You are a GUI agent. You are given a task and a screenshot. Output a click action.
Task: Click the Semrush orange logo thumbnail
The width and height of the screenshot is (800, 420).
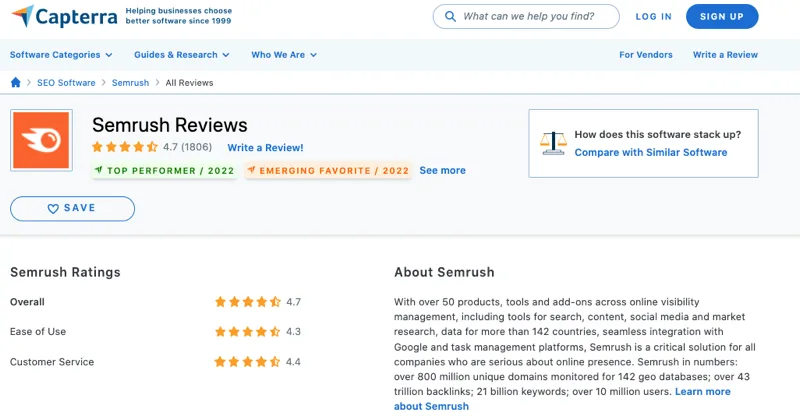click(40, 140)
